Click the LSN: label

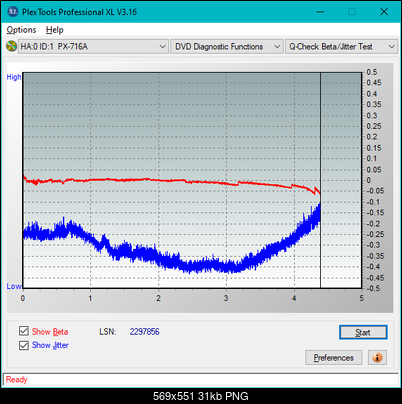108,332
